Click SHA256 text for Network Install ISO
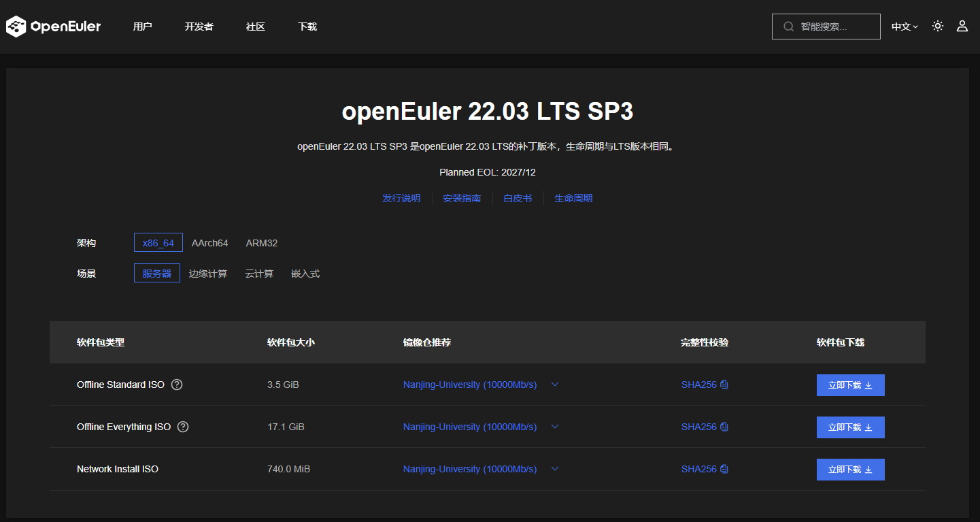 point(699,469)
